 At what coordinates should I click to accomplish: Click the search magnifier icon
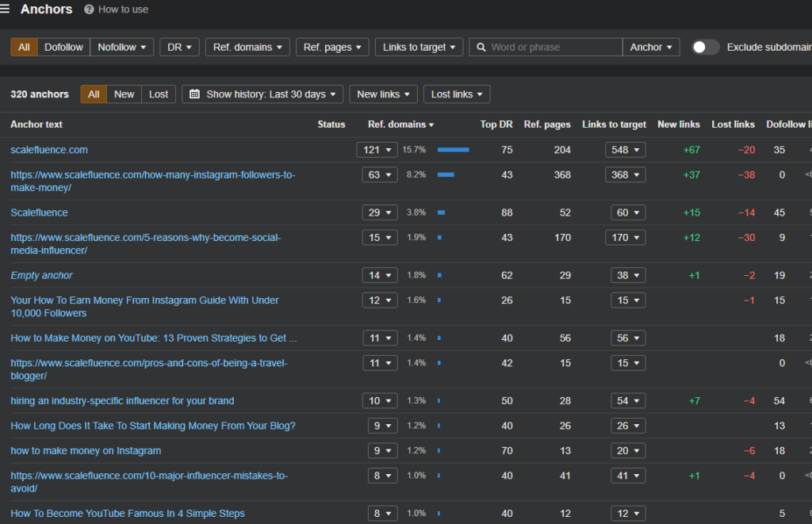[481, 47]
